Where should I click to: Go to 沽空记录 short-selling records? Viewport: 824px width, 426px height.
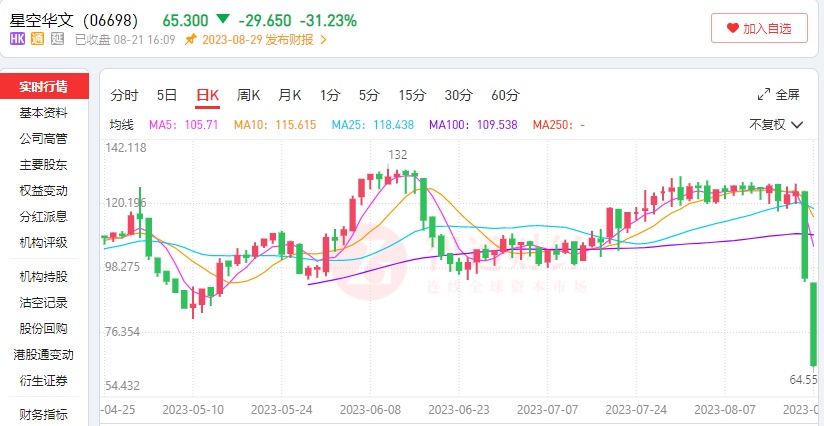click(x=44, y=302)
